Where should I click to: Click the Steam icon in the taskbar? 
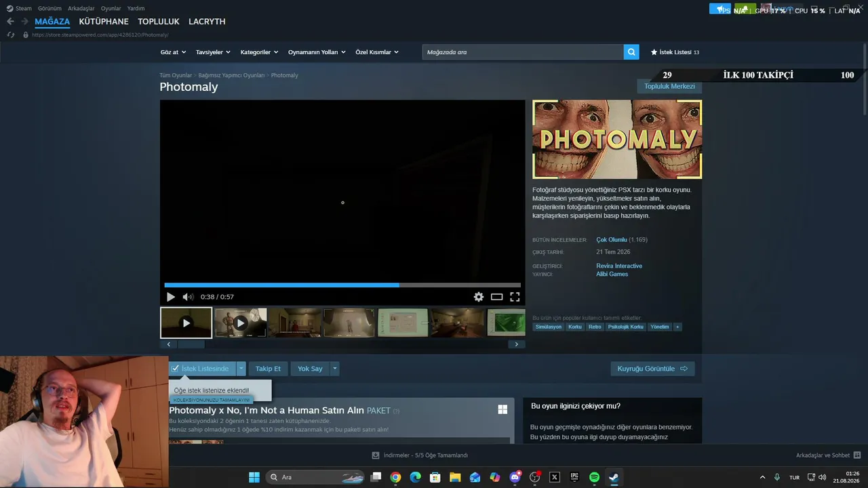614,477
